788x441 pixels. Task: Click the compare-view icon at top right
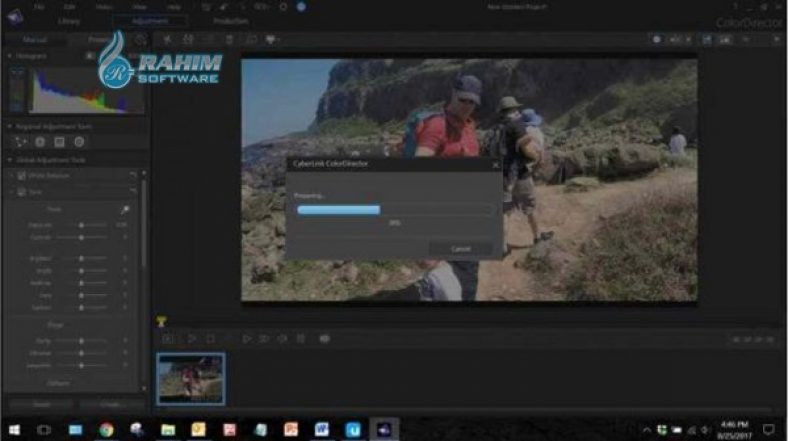[725, 39]
